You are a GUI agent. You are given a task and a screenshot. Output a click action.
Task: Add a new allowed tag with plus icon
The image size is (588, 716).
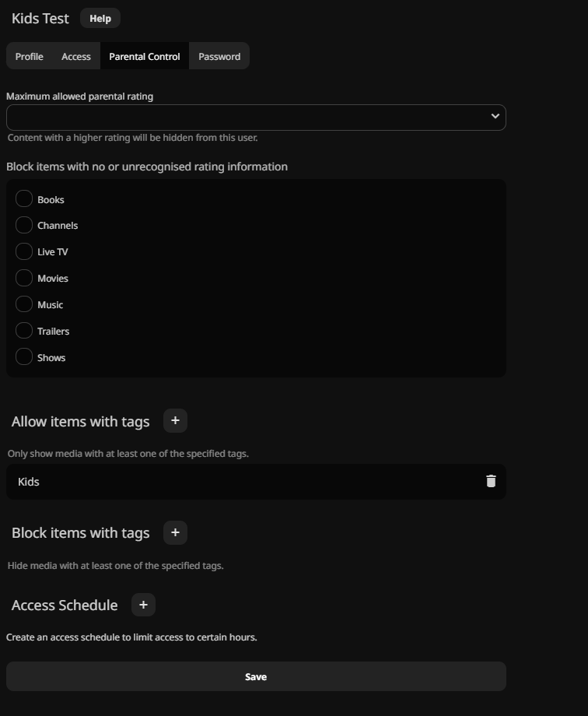click(175, 421)
